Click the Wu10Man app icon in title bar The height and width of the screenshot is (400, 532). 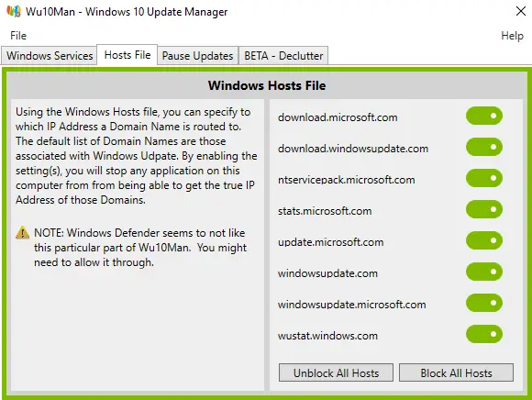[x=14, y=11]
